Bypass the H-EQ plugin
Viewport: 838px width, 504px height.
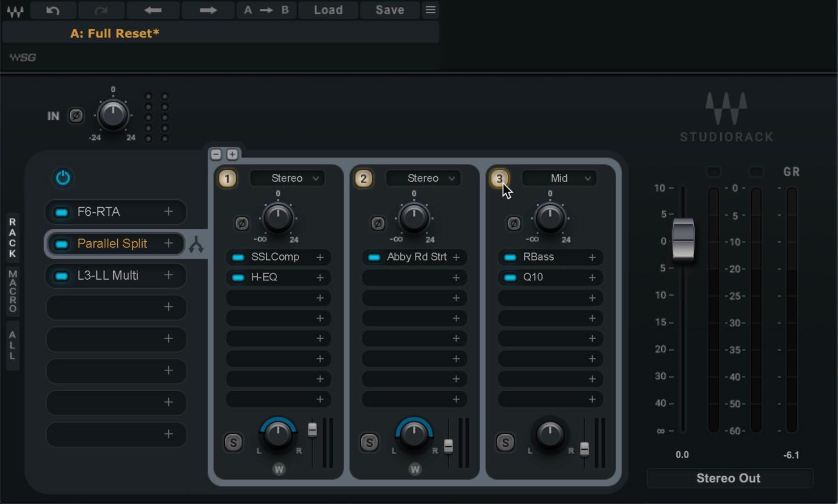[x=238, y=277]
